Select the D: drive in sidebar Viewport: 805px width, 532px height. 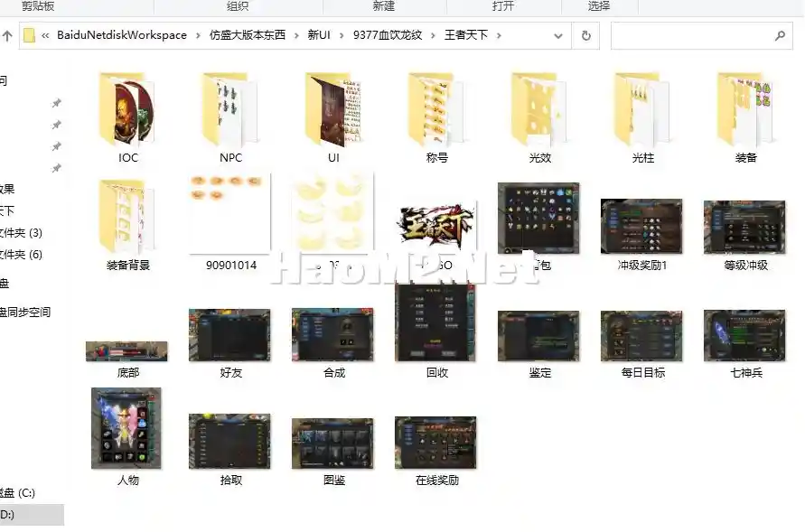[32, 515]
